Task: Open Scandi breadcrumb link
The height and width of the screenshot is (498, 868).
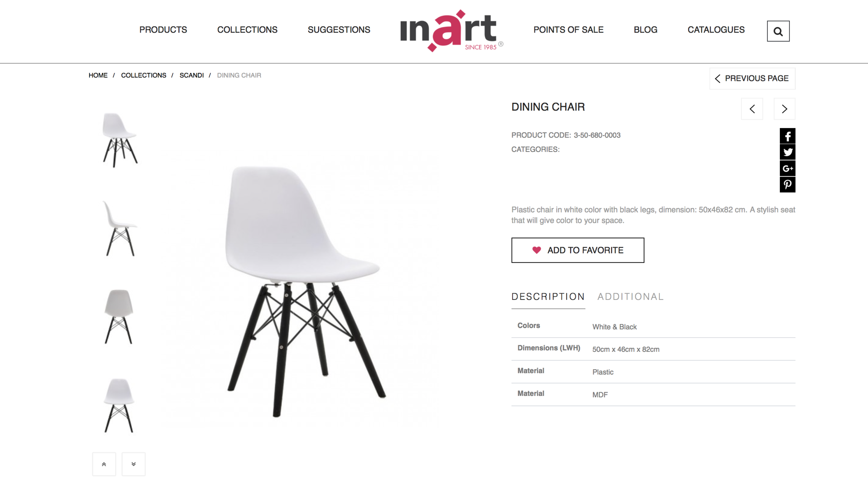Action: 192,75
